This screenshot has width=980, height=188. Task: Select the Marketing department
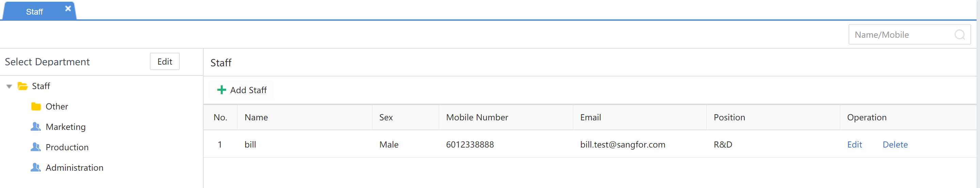(65, 127)
